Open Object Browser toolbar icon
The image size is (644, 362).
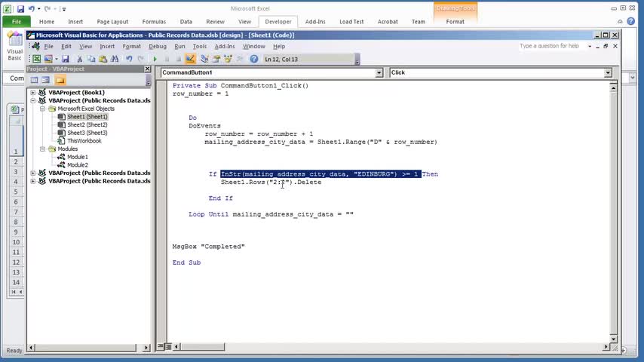(228, 59)
